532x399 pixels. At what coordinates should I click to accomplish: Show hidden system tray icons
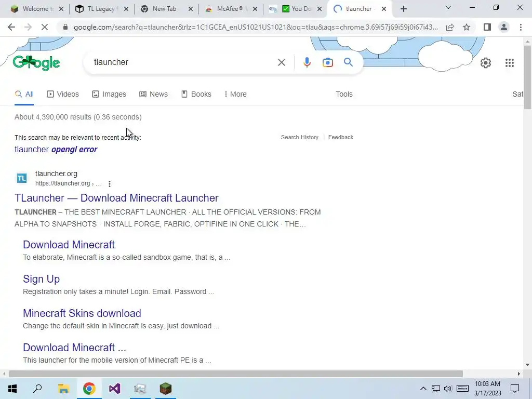tap(423, 389)
